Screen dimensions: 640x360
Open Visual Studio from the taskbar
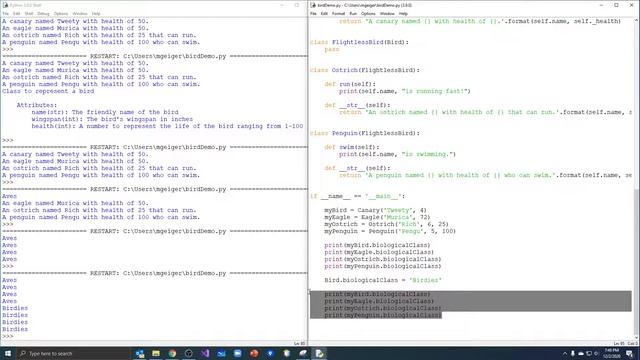tap(205, 353)
